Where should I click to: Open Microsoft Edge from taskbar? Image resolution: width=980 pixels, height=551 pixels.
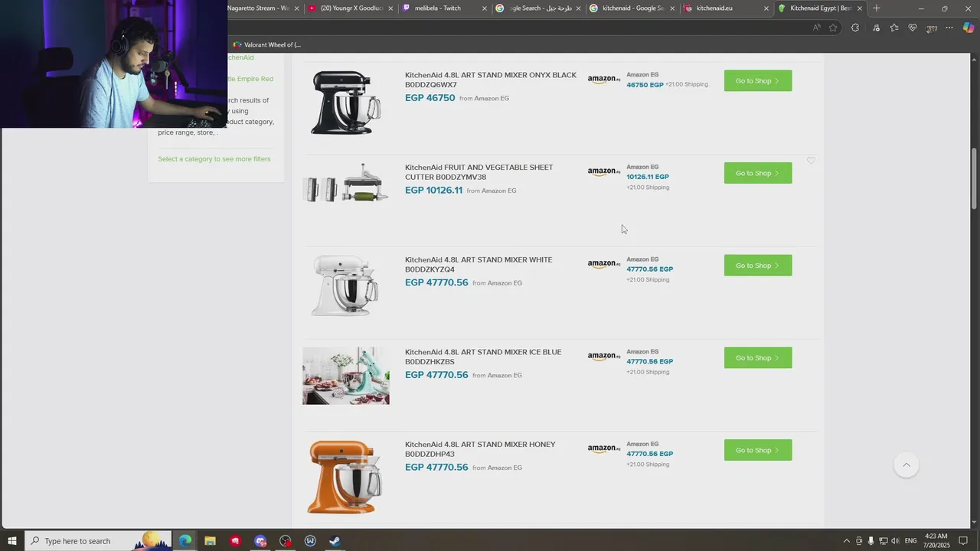(185, 541)
